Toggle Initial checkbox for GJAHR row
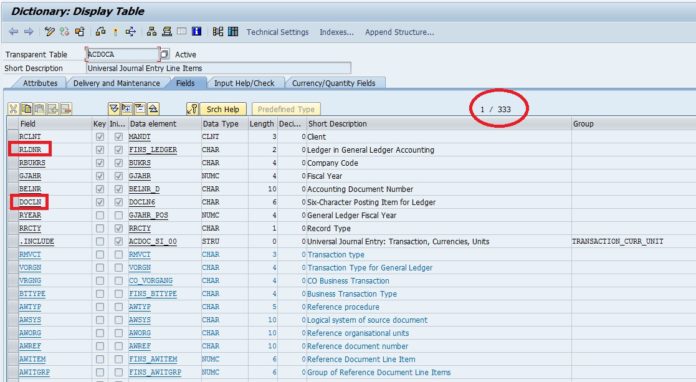The height and width of the screenshot is (382, 696). pyautogui.click(x=119, y=176)
